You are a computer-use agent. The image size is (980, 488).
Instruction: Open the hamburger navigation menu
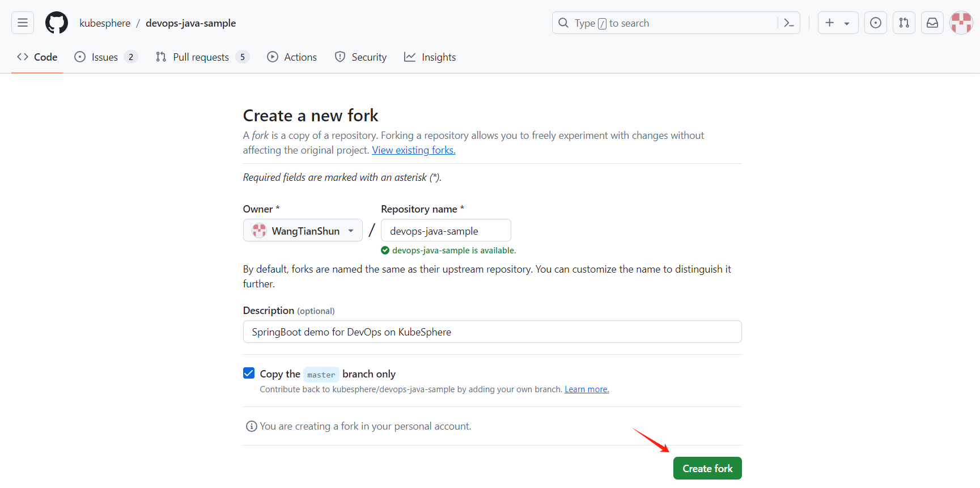click(x=23, y=23)
